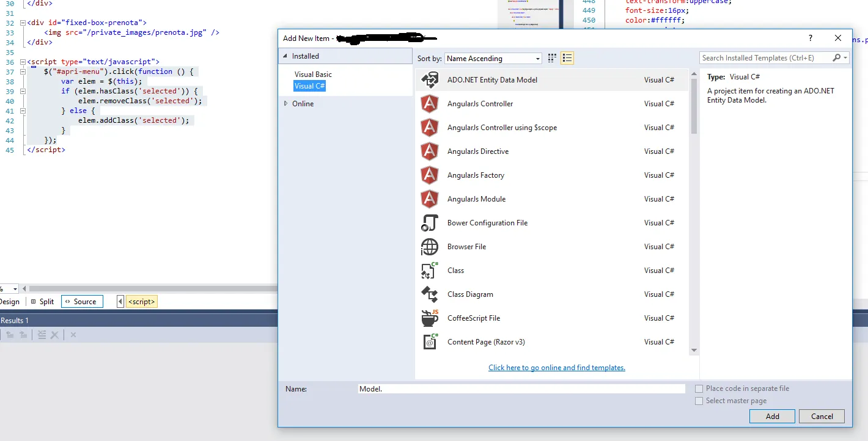Click the AngularJs Directive template name

[x=478, y=151]
